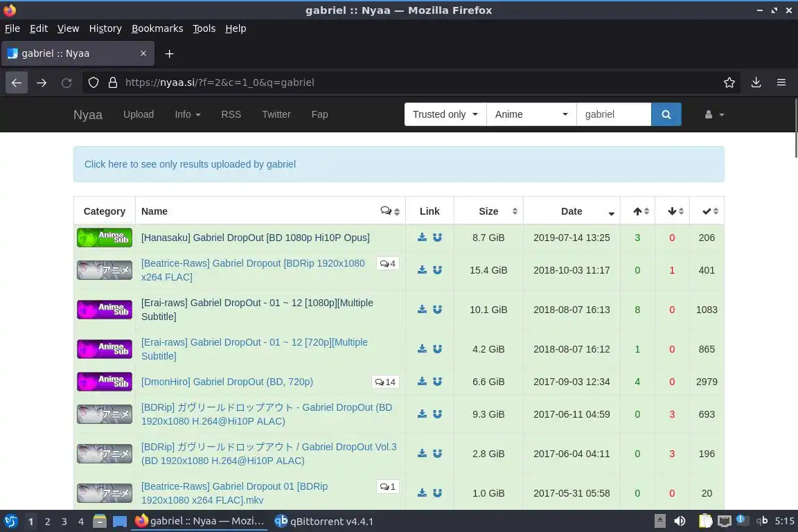
Task: Open the RSS feed link
Action: click(231, 114)
